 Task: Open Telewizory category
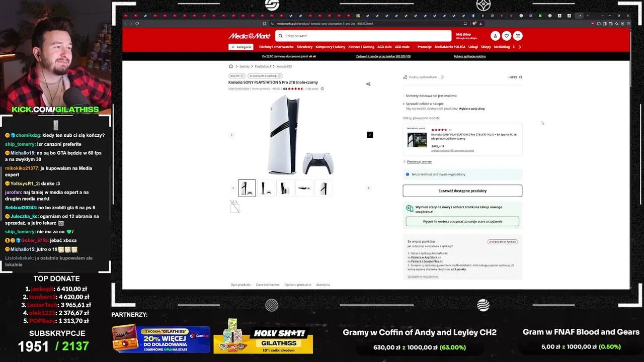click(304, 47)
